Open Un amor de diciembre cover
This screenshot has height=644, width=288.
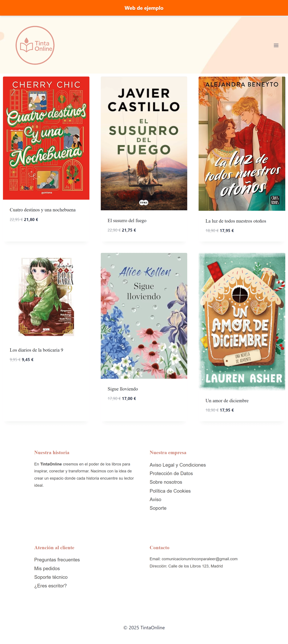[x=242, y=321]
